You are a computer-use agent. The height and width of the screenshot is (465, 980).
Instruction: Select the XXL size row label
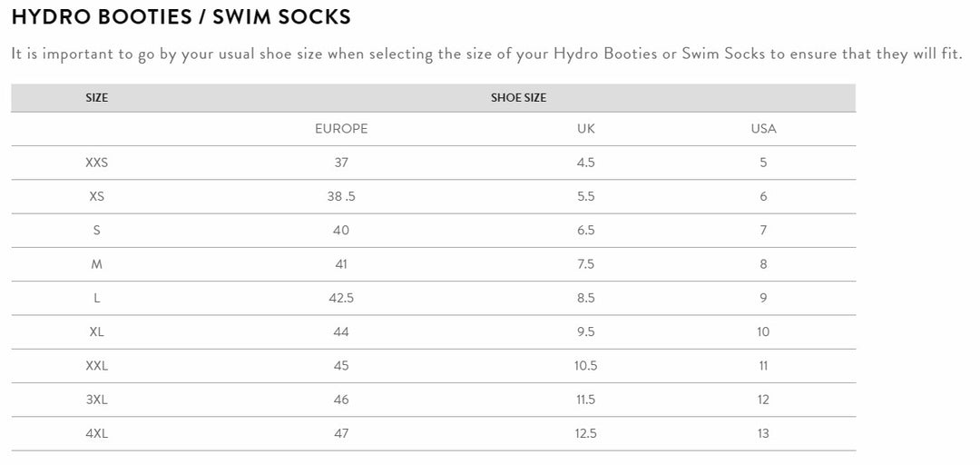pos(97,366)
